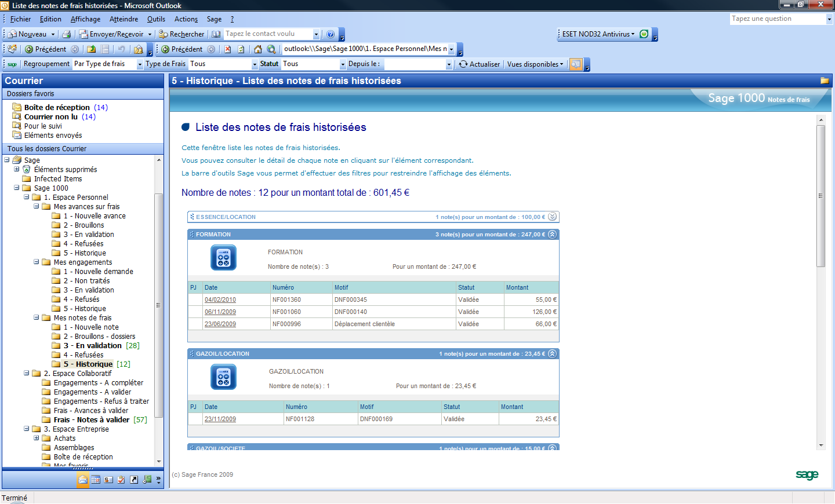Collapse the Mes avances sur frais node

point(37,206)
